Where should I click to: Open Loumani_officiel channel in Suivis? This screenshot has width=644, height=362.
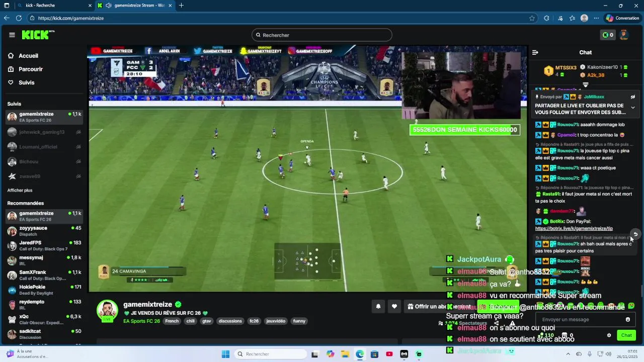(x=44, y=147)
